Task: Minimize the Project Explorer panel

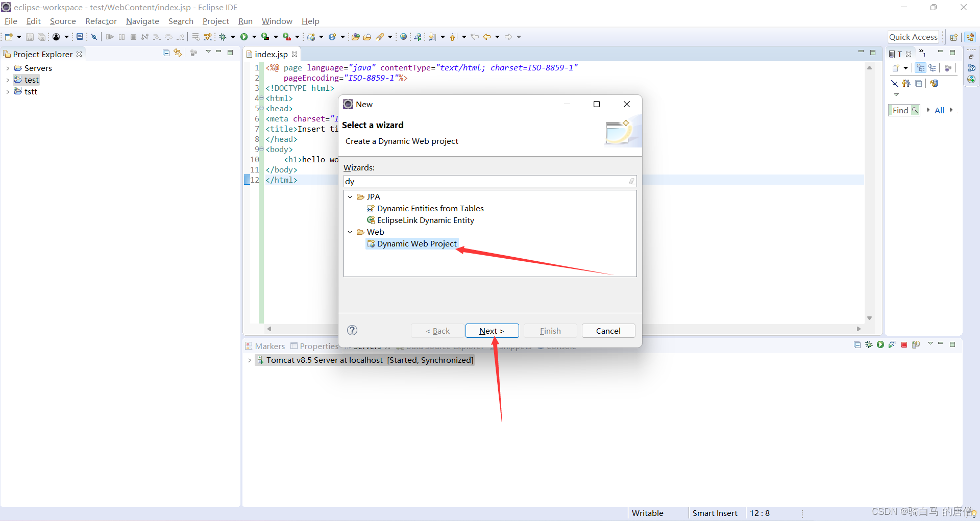Action: coord(218,52)
